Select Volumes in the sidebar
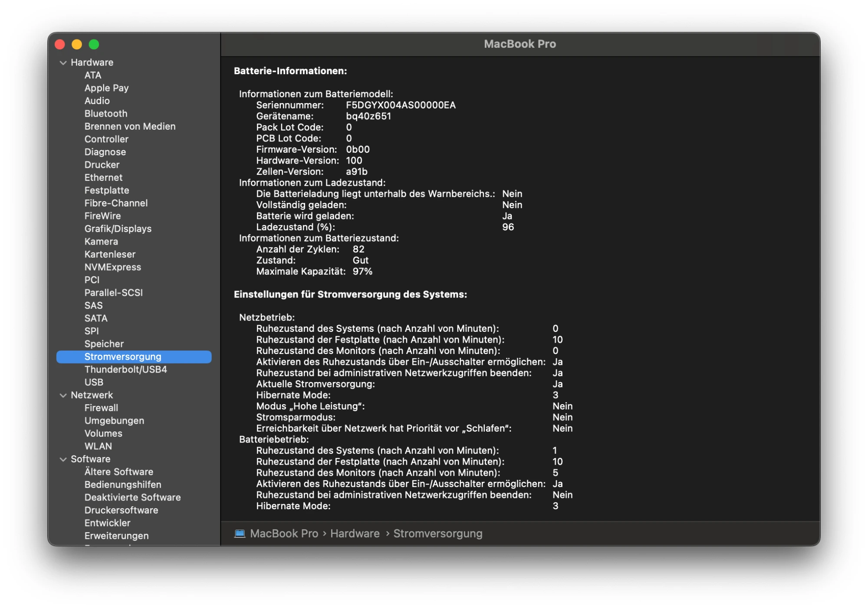This screenshot has height=609, width=868. [x=103, y=433]
